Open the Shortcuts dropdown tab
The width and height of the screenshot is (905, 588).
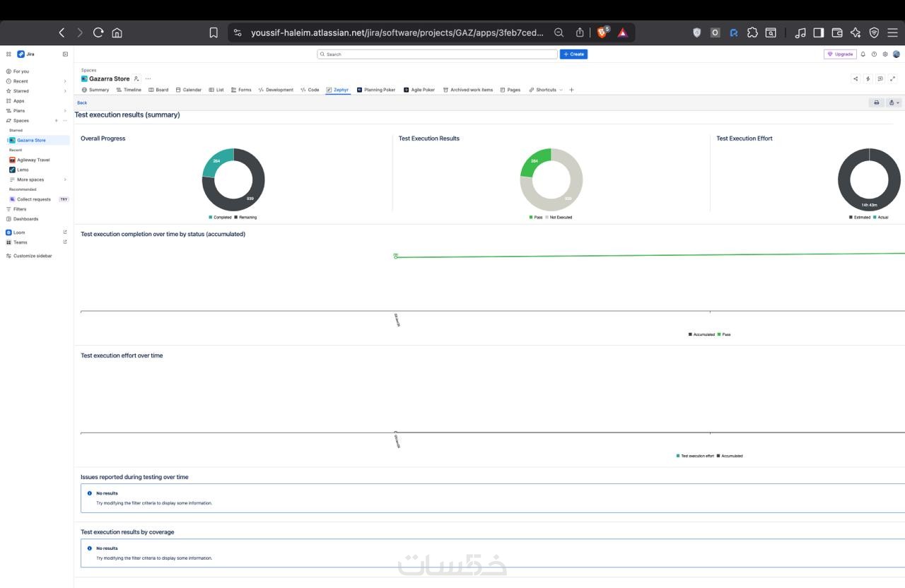pos(546,90)
